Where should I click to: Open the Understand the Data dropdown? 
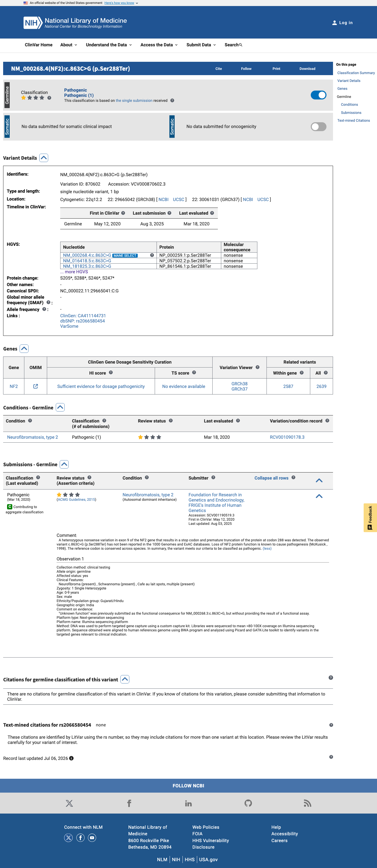[x=109, y=45]
